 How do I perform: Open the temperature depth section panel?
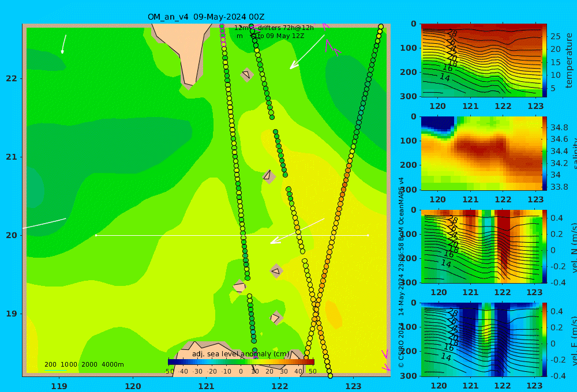click(481, 61)
